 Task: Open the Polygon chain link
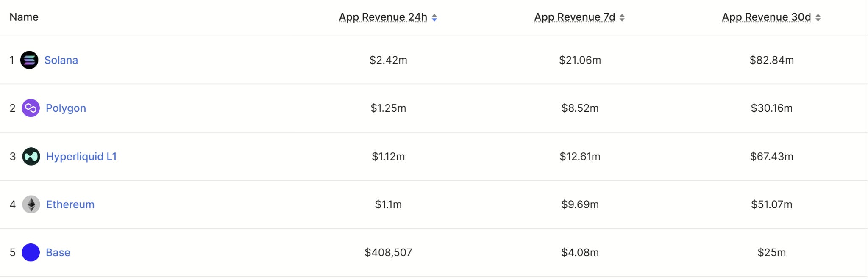[66, 108]
